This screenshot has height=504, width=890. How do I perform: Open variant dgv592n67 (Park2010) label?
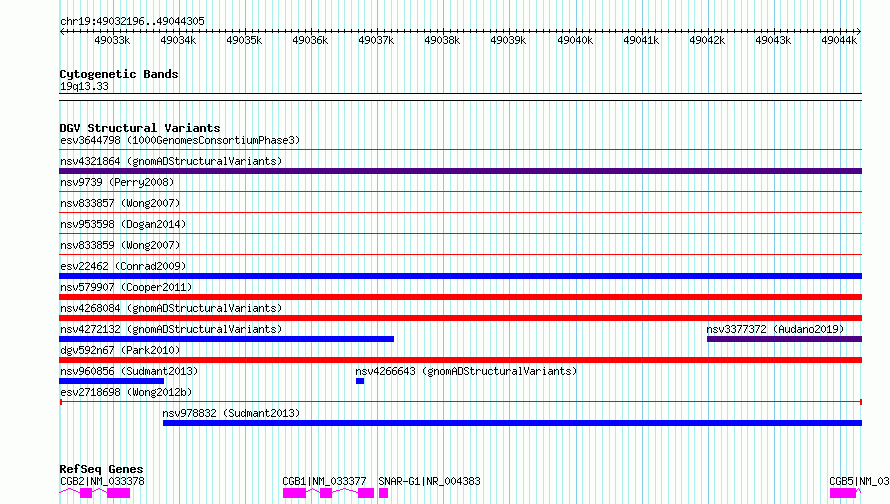[x=120, y=350]
